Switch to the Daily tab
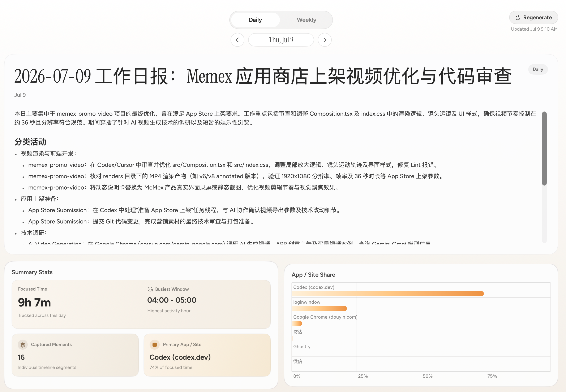Image resolution: width=566 pixels, height=392 pixels. coord(255,20)
